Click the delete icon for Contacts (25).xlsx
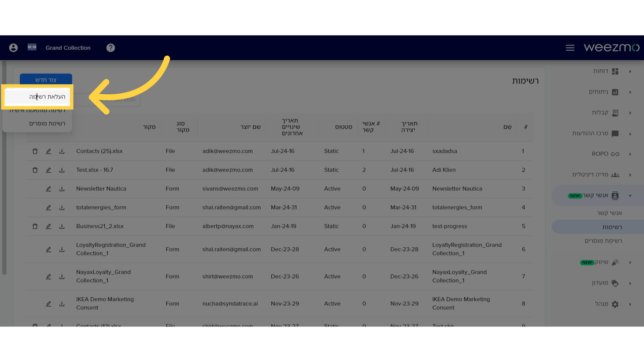This screenshot has height=362, width=644. tap(35, 151)
